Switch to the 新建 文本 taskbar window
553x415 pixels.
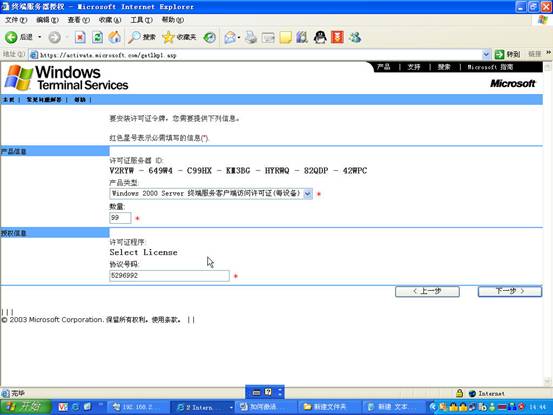pos(393,407)
